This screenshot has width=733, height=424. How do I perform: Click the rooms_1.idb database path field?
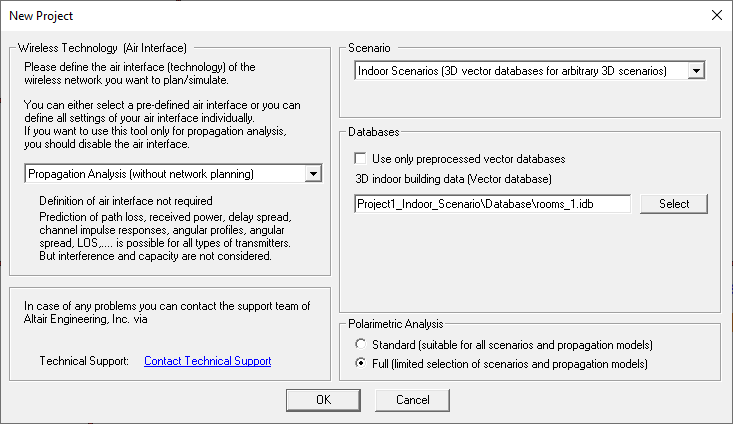(x=492, y=204)
